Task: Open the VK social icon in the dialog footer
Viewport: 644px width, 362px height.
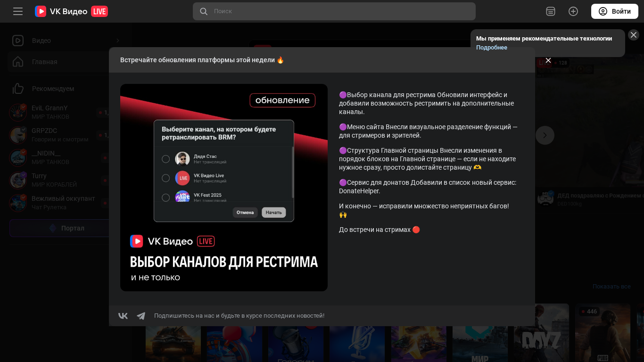Action: 123,316
